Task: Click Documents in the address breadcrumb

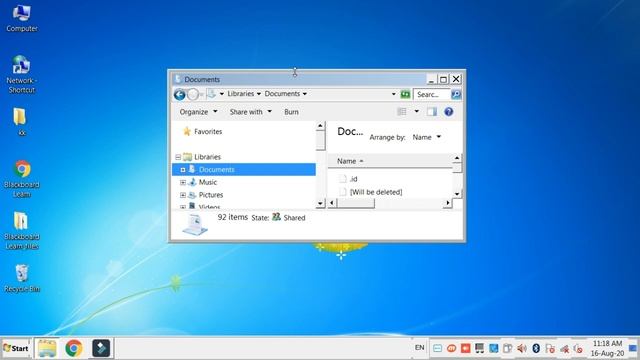Action: coord(282,93)
